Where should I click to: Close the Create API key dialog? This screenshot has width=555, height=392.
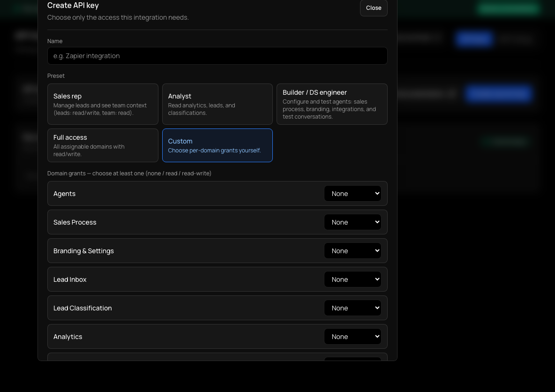[374, 8]
